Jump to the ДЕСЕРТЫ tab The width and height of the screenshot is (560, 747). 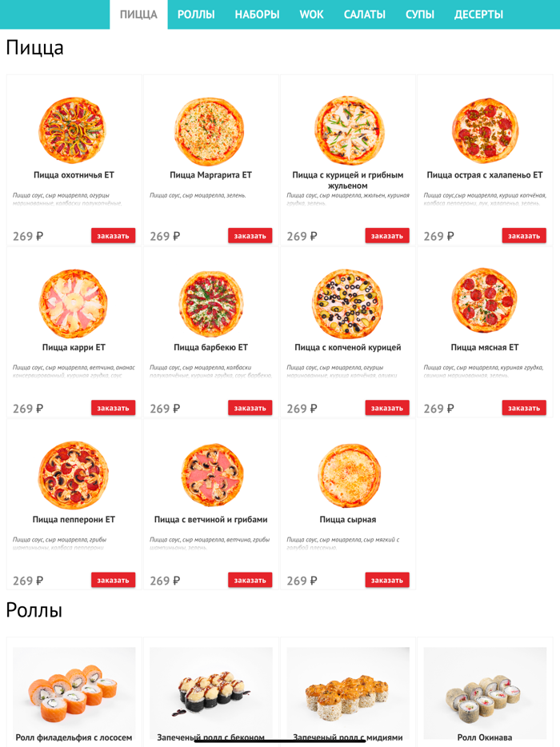478,14
